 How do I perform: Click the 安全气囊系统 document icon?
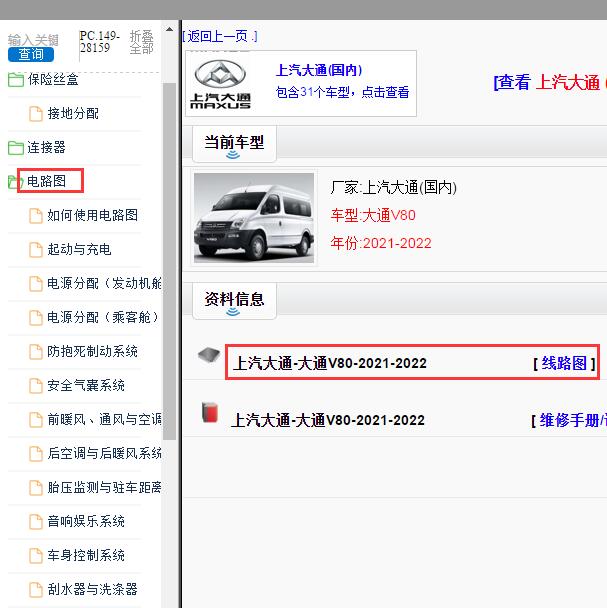[x=36, y=386]
